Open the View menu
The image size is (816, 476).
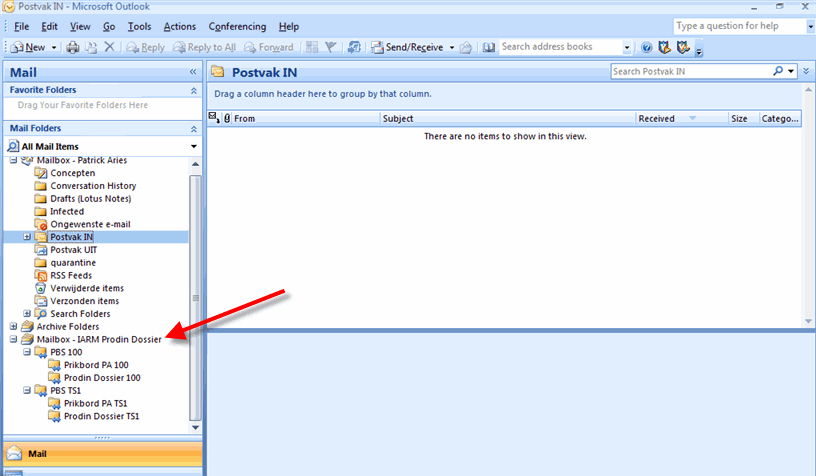point(80,27)
